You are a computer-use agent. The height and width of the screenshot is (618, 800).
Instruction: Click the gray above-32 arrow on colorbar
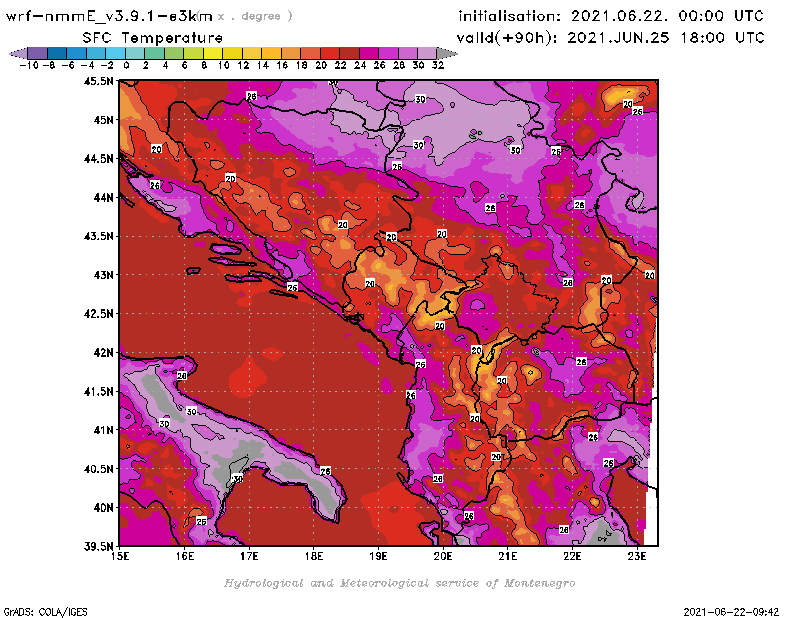point(446,53)
